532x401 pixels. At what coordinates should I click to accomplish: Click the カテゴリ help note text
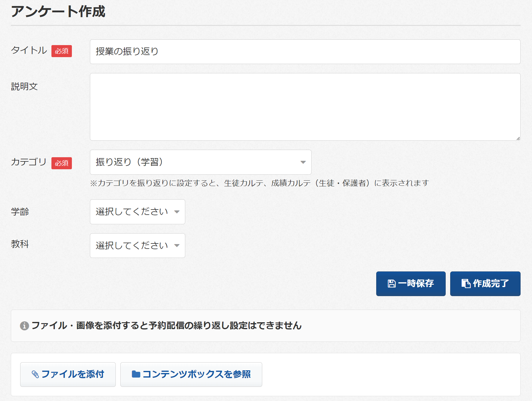(x=259, y=183)
